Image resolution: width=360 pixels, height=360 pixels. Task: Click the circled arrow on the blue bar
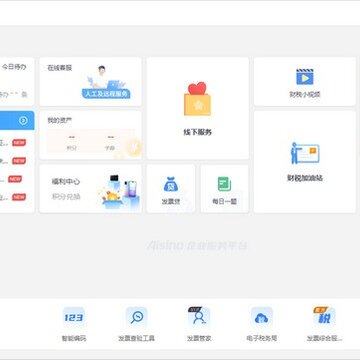(23, 120)
